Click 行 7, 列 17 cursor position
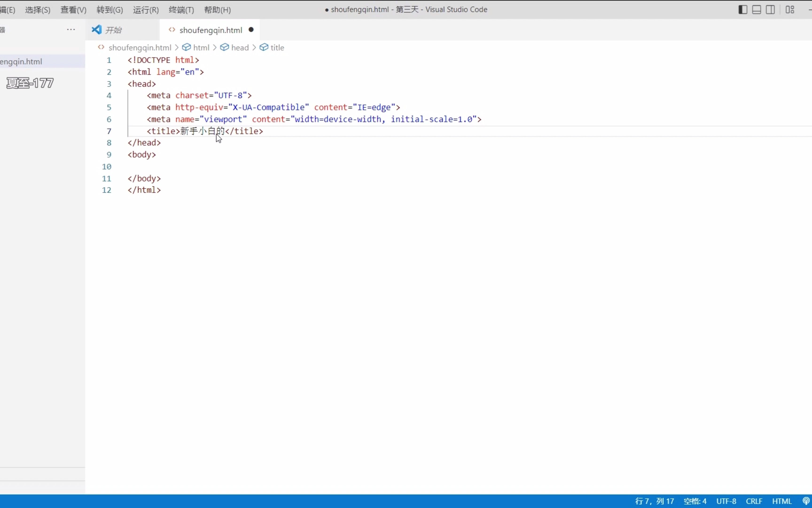The image size is (812, 508). click(654, 501)
